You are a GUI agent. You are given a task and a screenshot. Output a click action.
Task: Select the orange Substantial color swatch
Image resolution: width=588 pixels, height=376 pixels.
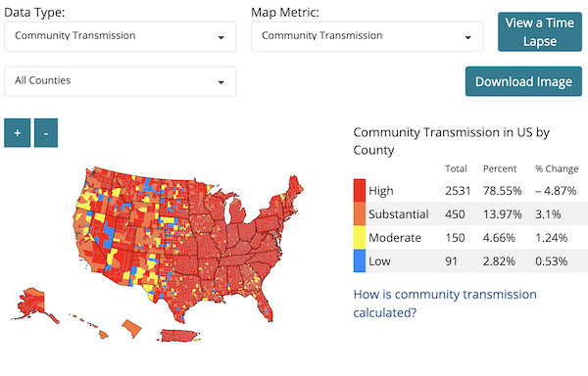click(360, 213)
